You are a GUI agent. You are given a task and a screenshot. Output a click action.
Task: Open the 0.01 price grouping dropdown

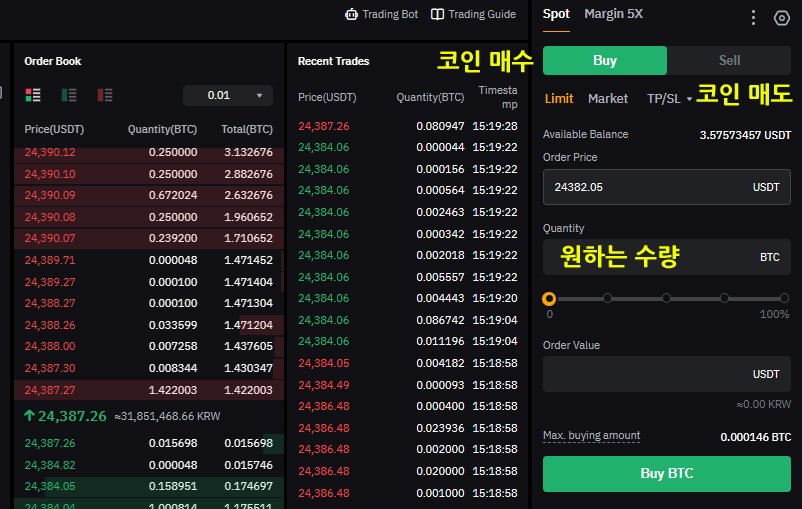pyautogui.click(x=228, y=96)
